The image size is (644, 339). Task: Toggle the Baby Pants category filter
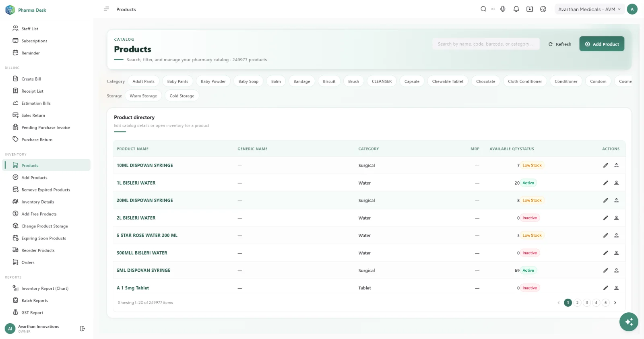[178, 81]
